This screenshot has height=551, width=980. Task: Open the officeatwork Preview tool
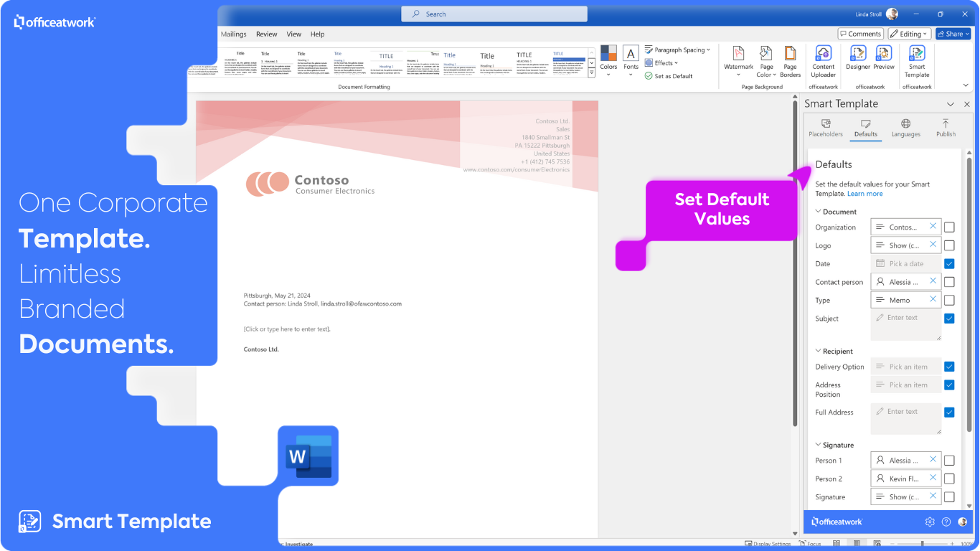click(884, 58)
